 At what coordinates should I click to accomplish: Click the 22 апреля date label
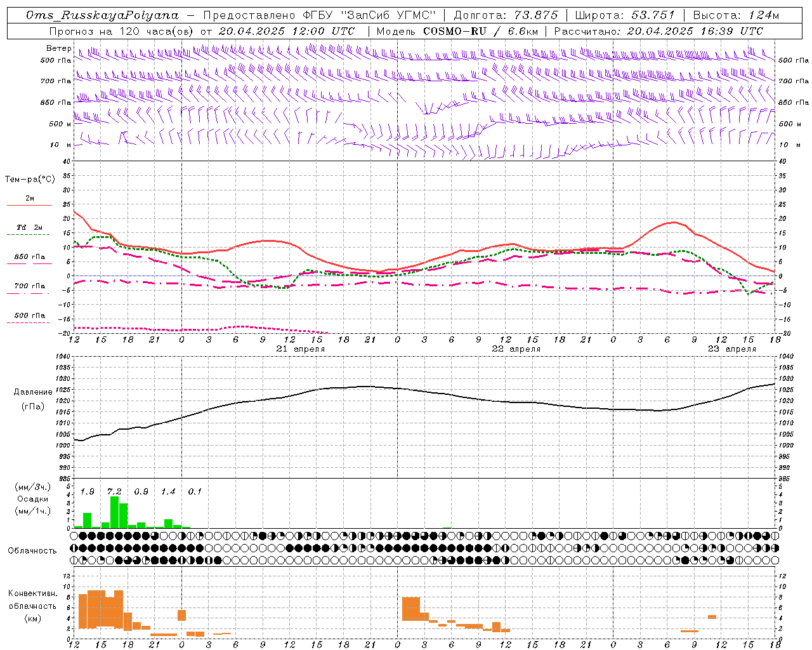[x=516, y=349]
